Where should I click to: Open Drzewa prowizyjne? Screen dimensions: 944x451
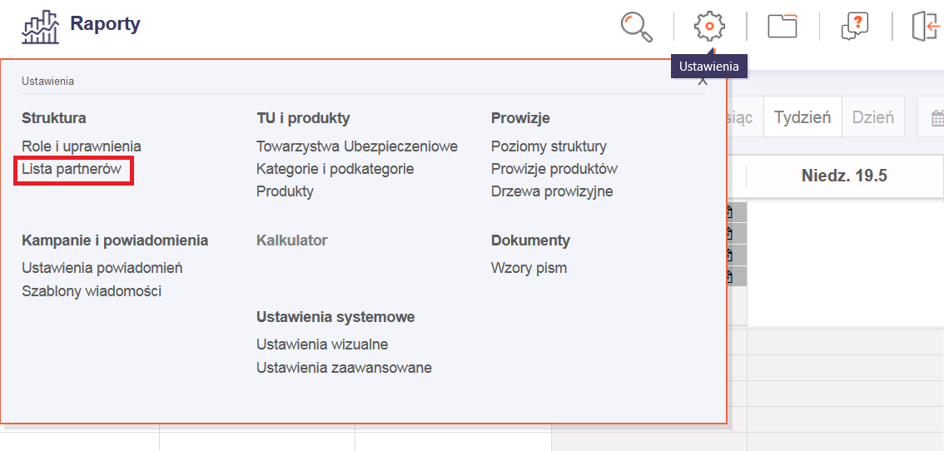pos(552,191)
